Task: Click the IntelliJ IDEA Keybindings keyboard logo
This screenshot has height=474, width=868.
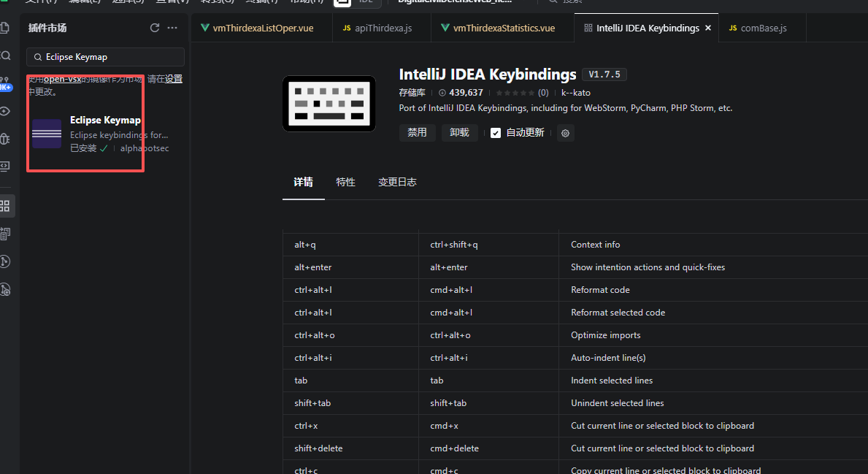Action: pyautogui.click(x=329, y=104)
